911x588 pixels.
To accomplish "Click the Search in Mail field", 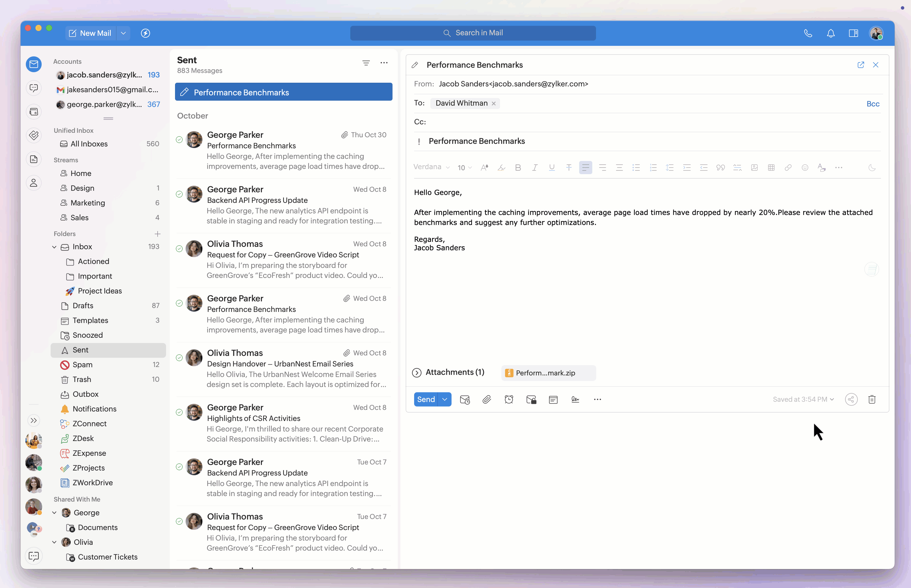I will (472, 33).
